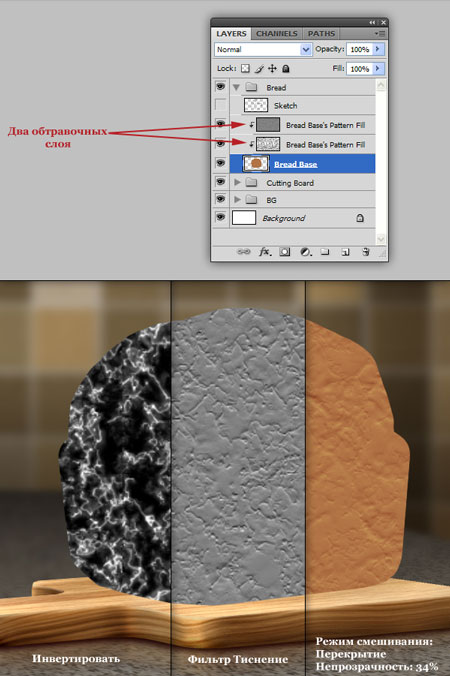Collapse the Bread group
The image size is (450, 676).
pos(236,88)
